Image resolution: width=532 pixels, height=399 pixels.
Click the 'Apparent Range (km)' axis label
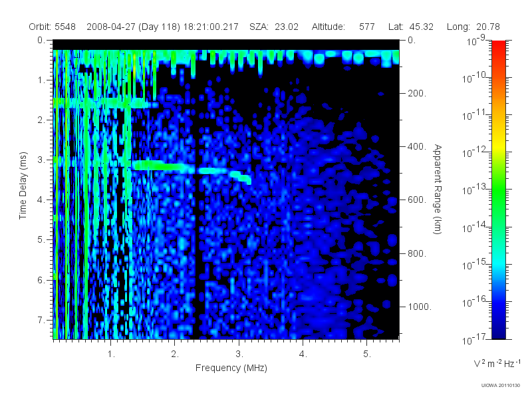point(438,189)
